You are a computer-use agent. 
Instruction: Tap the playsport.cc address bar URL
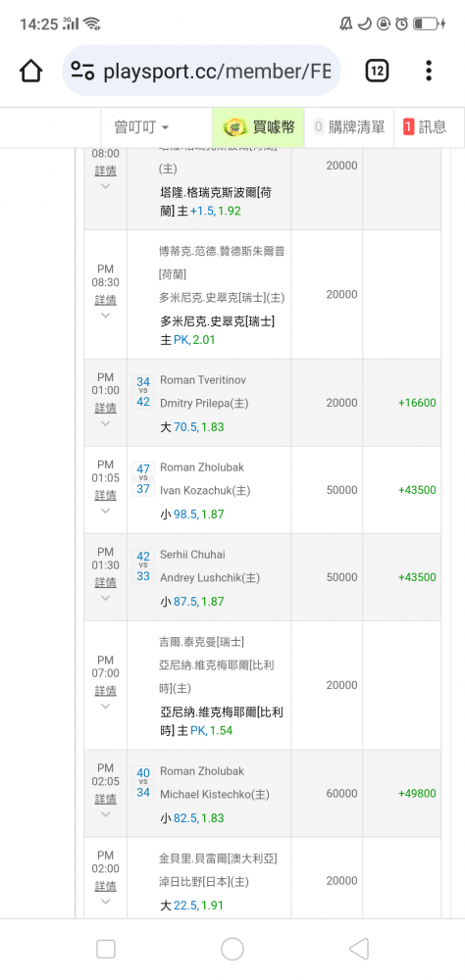tap(216, 72)
